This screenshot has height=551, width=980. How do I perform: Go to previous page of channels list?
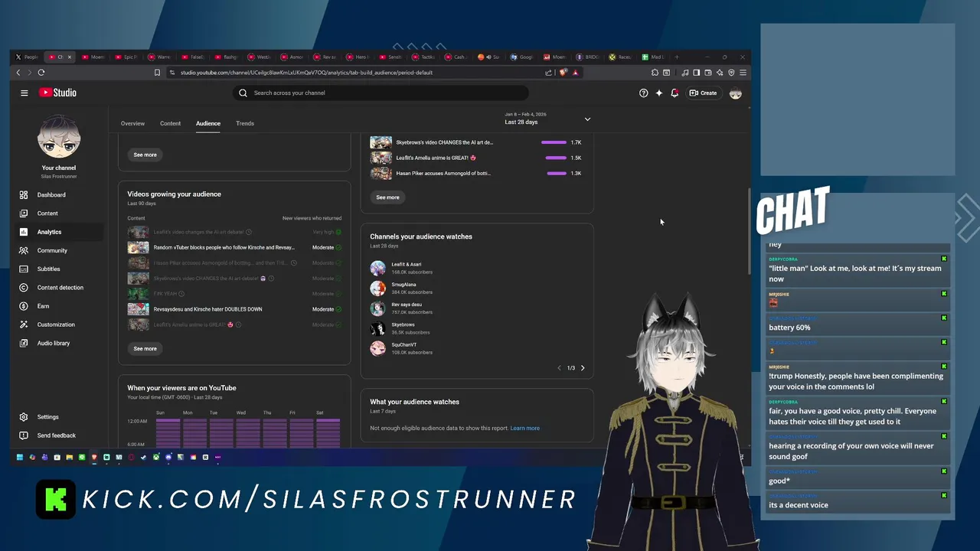pyautogui.click(x=559, y=368)
